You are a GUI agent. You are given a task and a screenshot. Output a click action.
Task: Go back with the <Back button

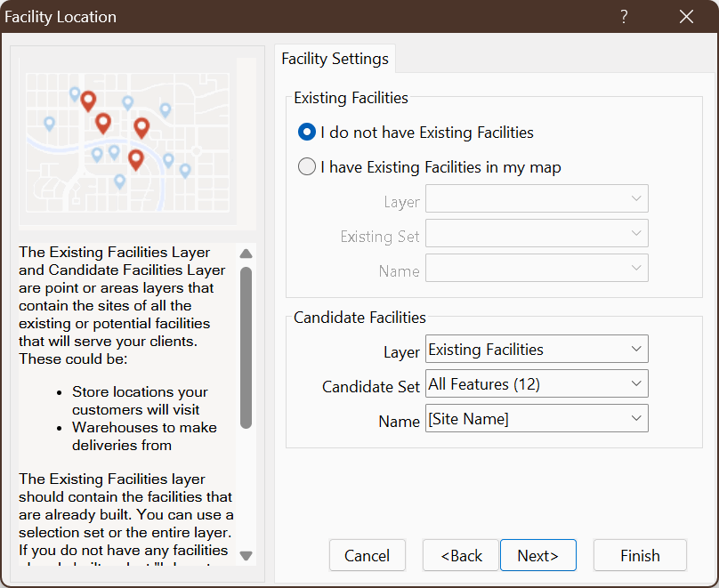coord(461,555)
